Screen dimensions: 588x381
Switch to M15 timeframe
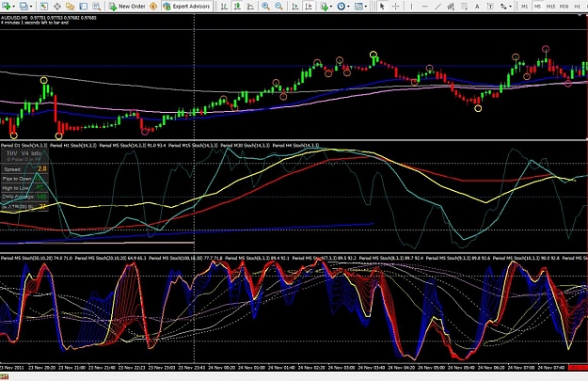[550, 7]
